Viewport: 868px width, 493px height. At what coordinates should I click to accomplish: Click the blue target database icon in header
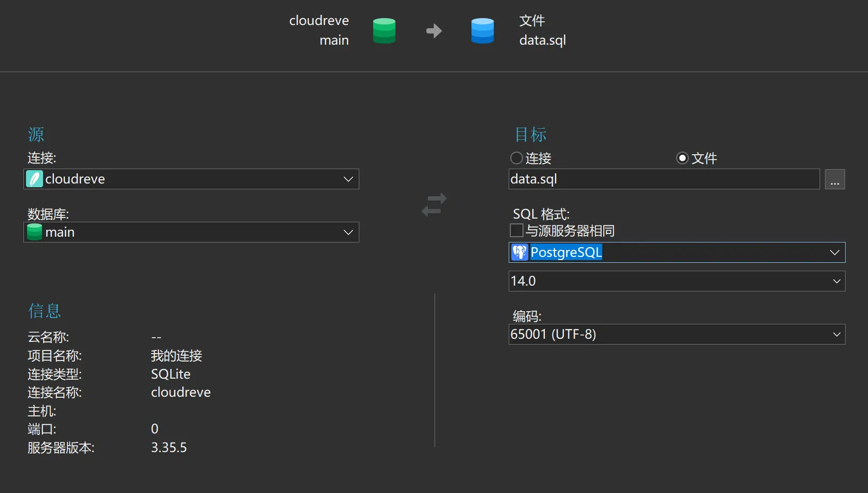coord(483,31)
